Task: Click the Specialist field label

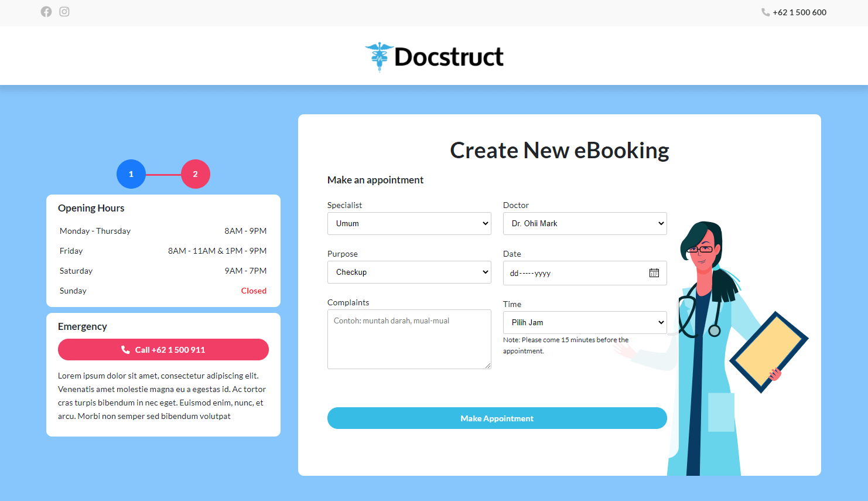Action: [x=345, y=205]
